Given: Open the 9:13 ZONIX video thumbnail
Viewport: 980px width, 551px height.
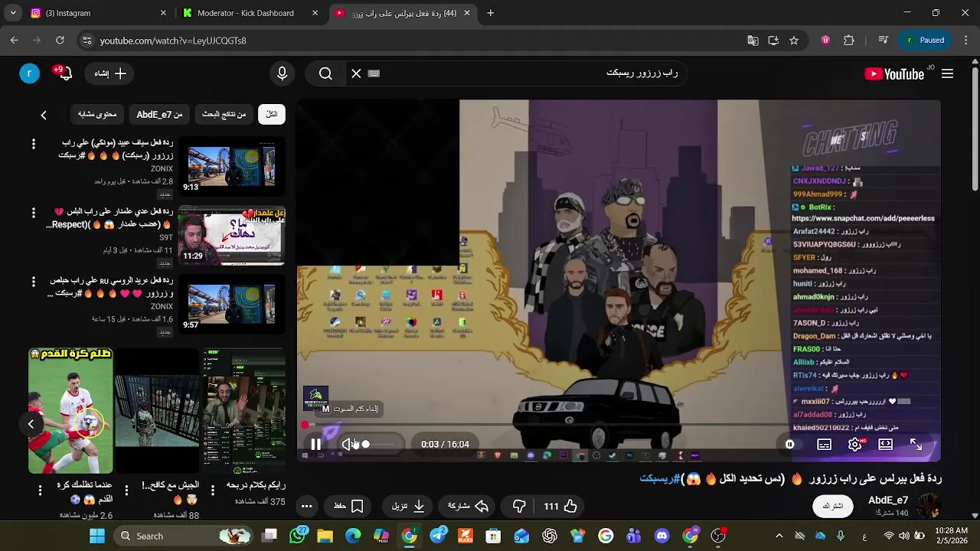Looking at the screenshot, I should (231, 165).
